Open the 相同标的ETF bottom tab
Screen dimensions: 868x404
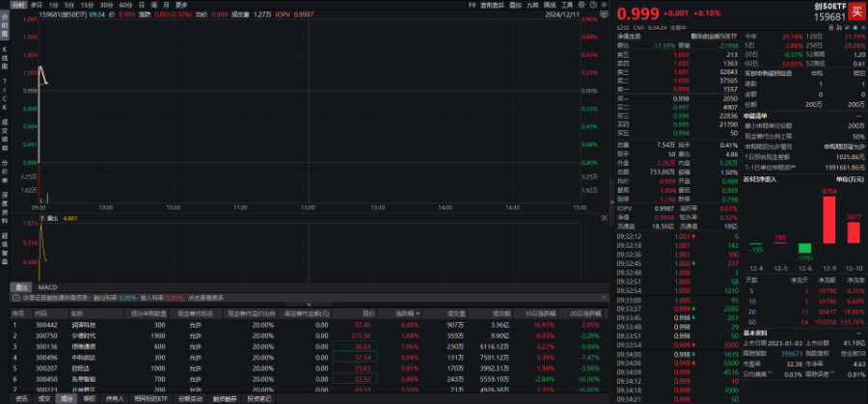pos(151,398)
